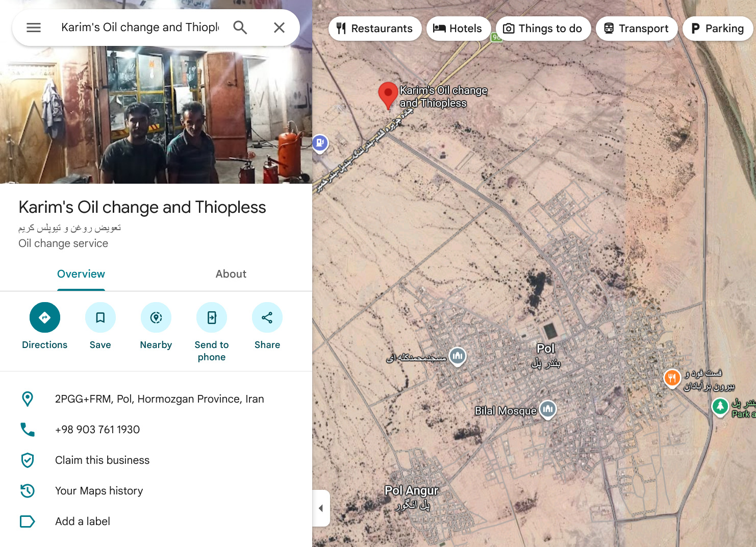Viewport: 756px width, 547px height.
Task: Collapse the side panel arrow
Action: pyautogui.click(x=321, y=508)
